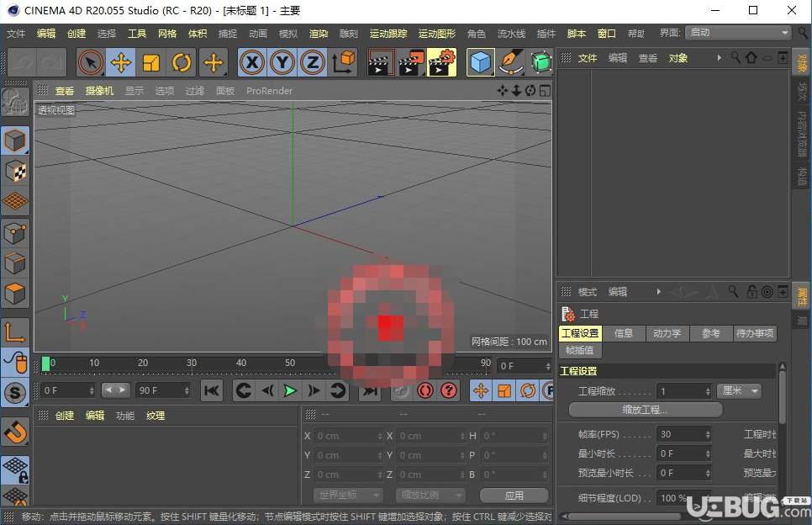Switch the coordinate system icon
Screen dimensions: 812x525
pyautogui.click(x=343, y=63)
